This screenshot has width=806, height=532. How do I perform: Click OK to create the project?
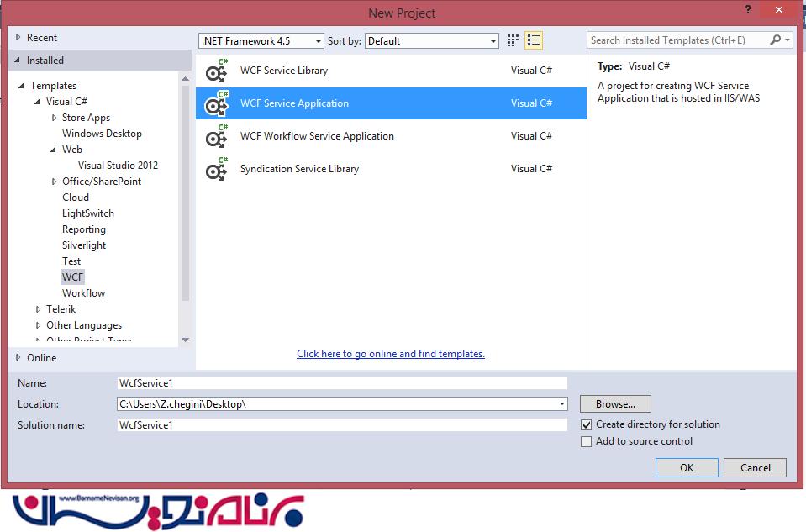click(687, 468)
